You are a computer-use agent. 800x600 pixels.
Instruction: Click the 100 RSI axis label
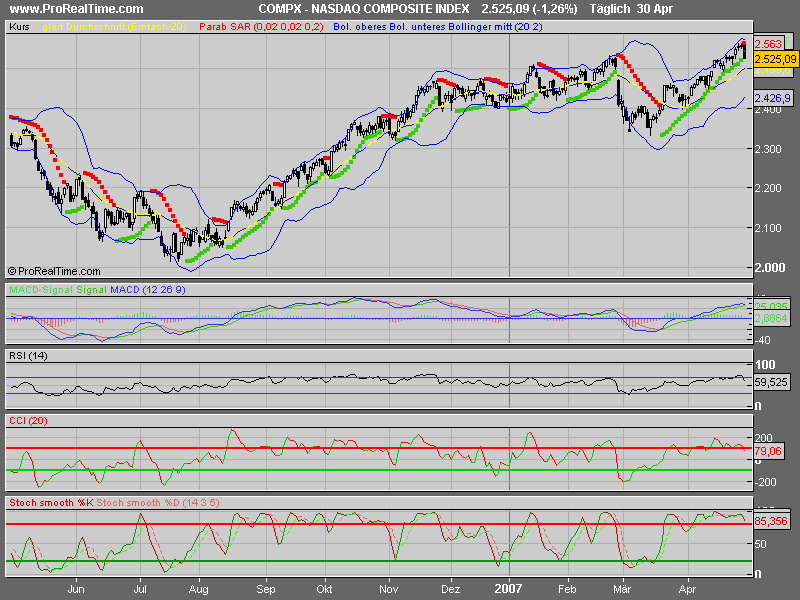[765, 365]
